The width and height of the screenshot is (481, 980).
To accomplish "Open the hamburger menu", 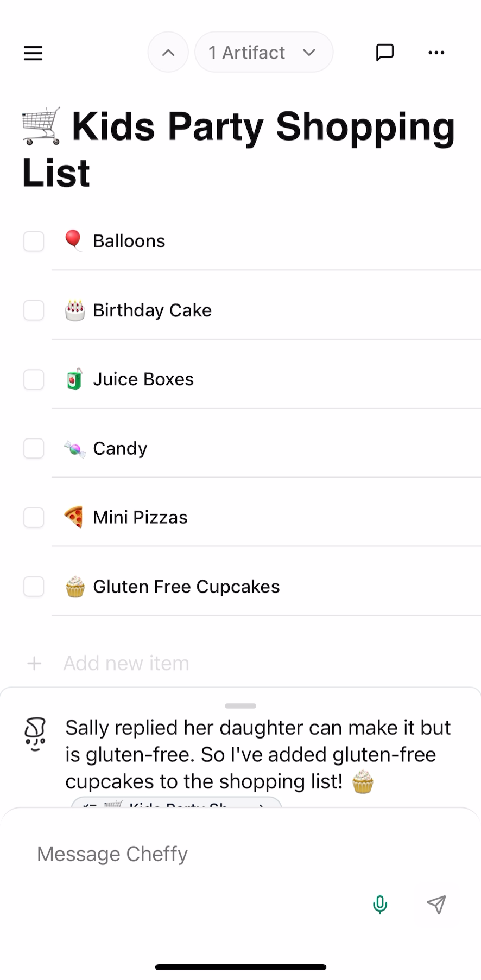I will point(33,53).
